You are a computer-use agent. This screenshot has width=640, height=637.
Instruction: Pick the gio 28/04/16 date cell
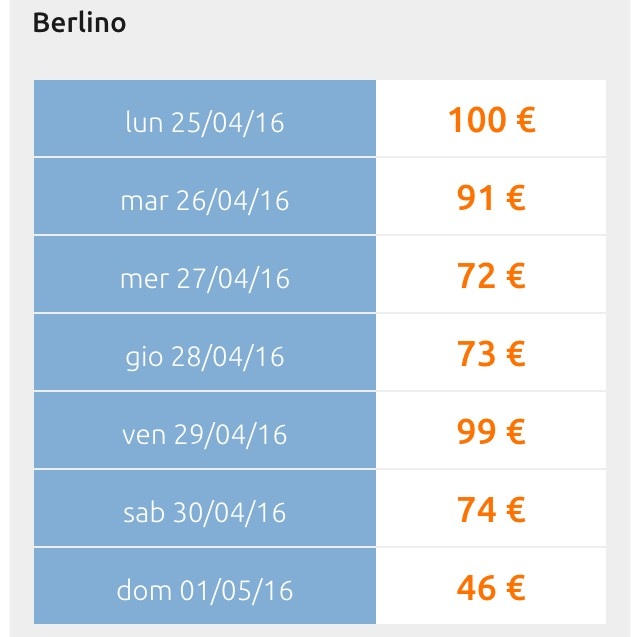205,356
